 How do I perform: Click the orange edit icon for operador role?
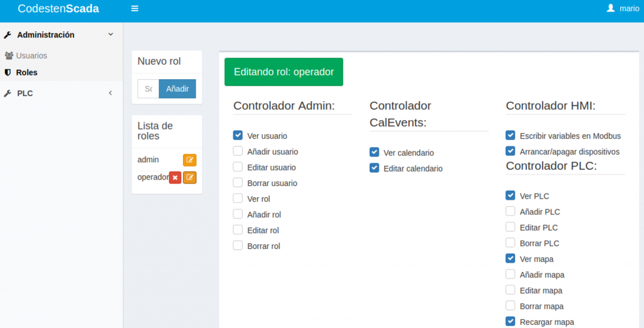(189, 178)
